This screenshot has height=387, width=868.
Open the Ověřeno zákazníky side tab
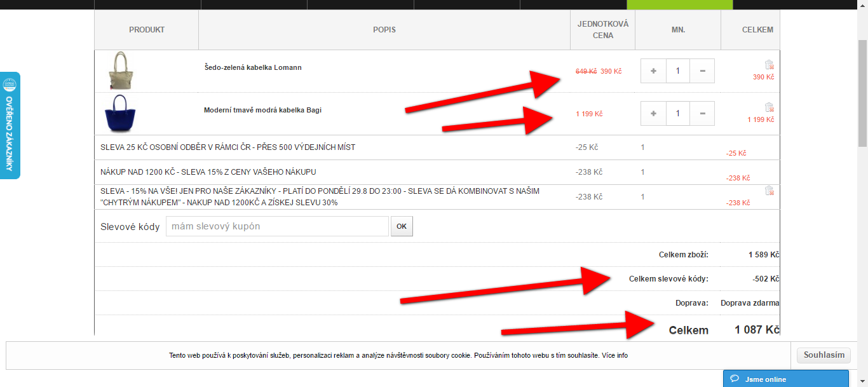click(x=10, y=125)
